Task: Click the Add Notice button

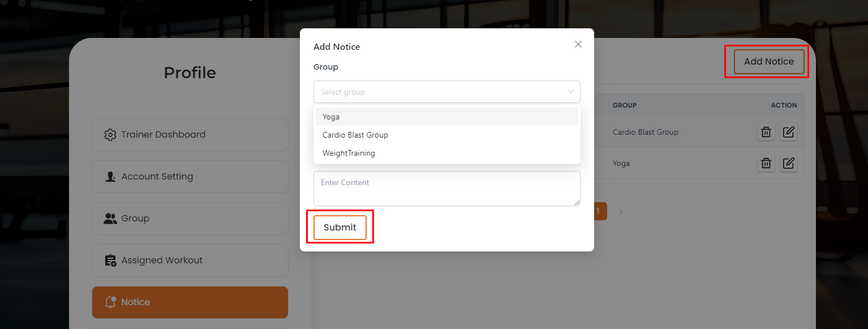Action: [768, 61]
